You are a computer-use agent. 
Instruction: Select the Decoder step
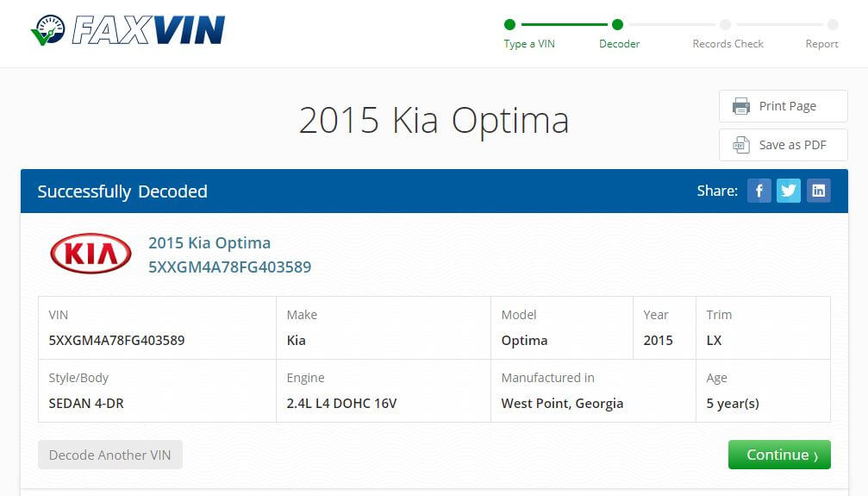[619, 44]
